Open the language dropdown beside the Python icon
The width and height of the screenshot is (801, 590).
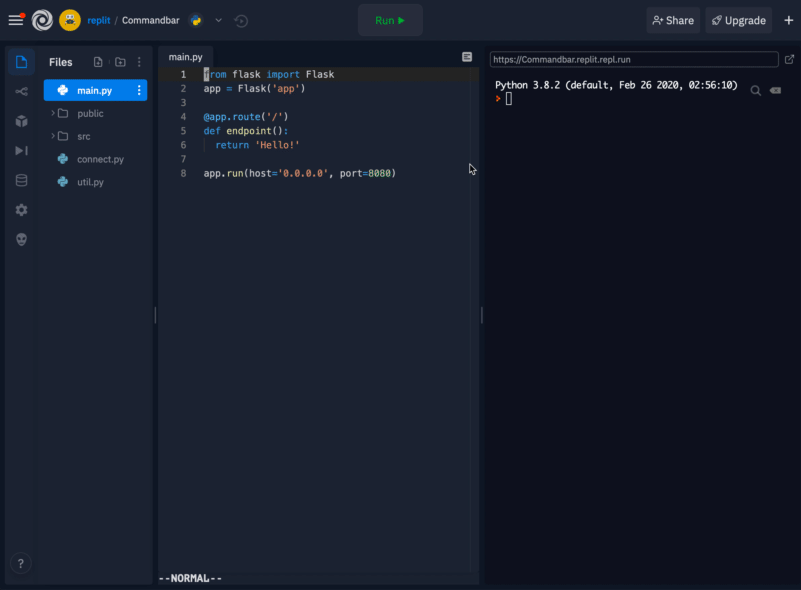tap(218, 19)
